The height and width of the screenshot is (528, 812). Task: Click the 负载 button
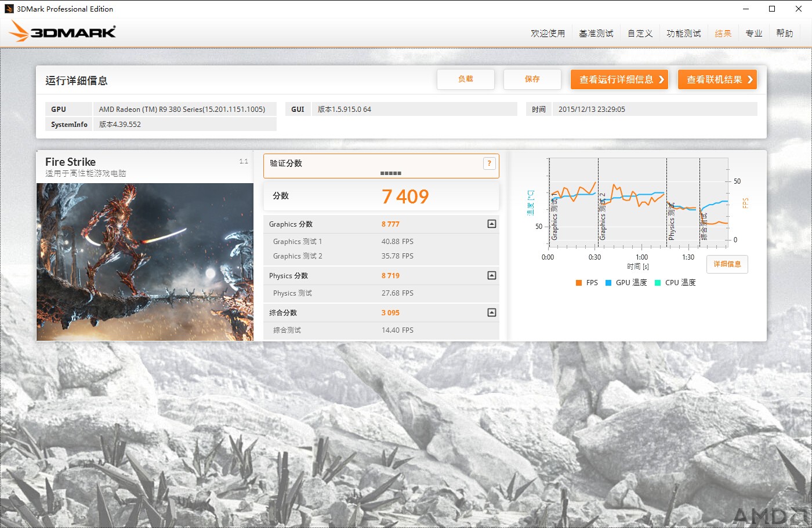(x=466, y=79)
